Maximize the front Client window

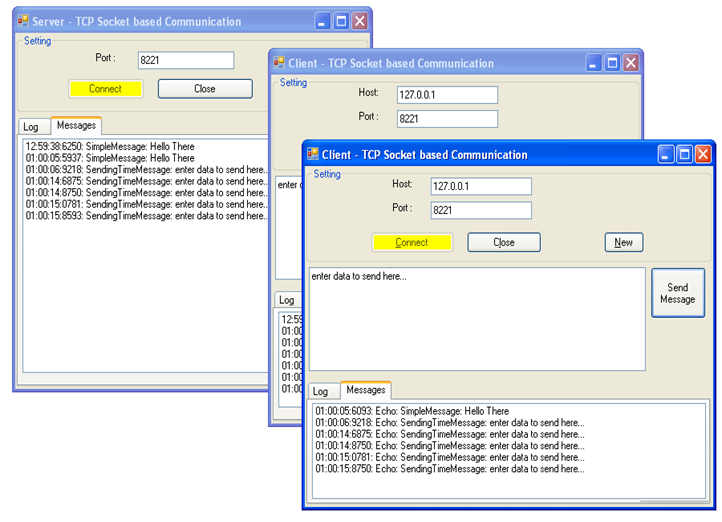click(685, 154)
